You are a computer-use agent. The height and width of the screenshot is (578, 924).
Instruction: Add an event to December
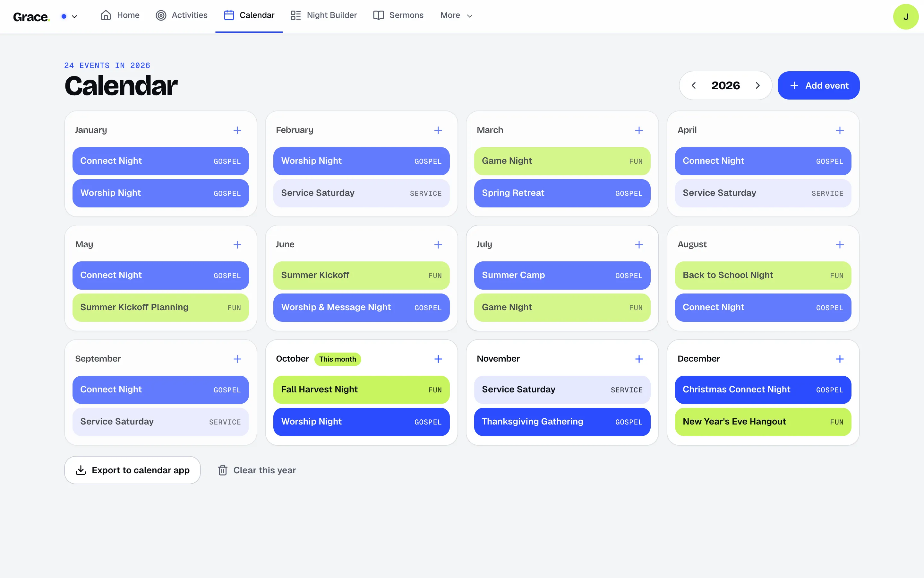click(840, 359)
